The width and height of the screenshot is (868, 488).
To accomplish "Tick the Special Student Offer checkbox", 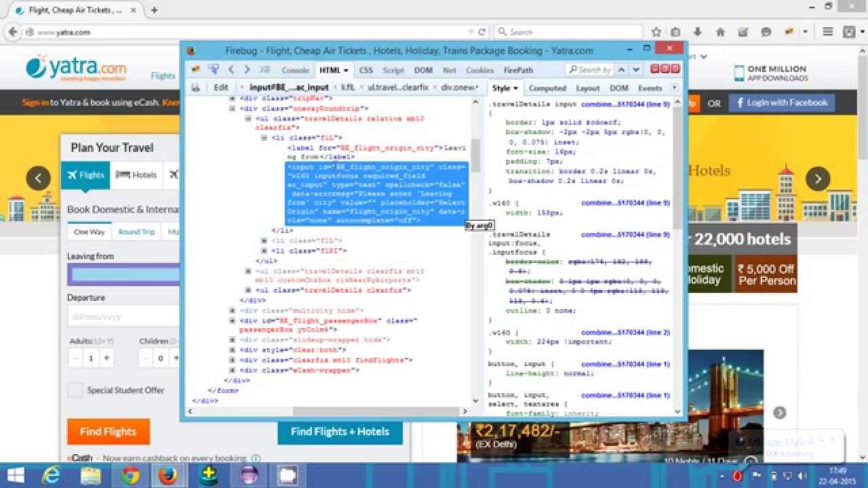I will [x=75, y=390].
